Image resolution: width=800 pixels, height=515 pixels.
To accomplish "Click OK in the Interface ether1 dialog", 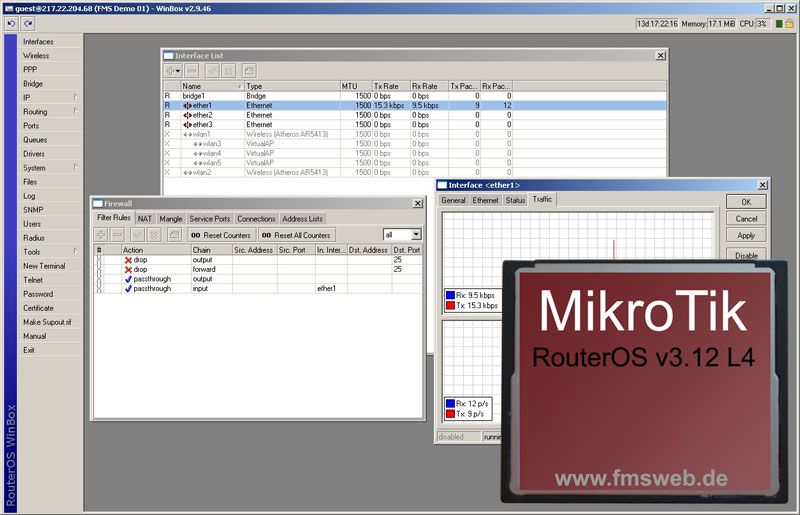I will (746, 202).
